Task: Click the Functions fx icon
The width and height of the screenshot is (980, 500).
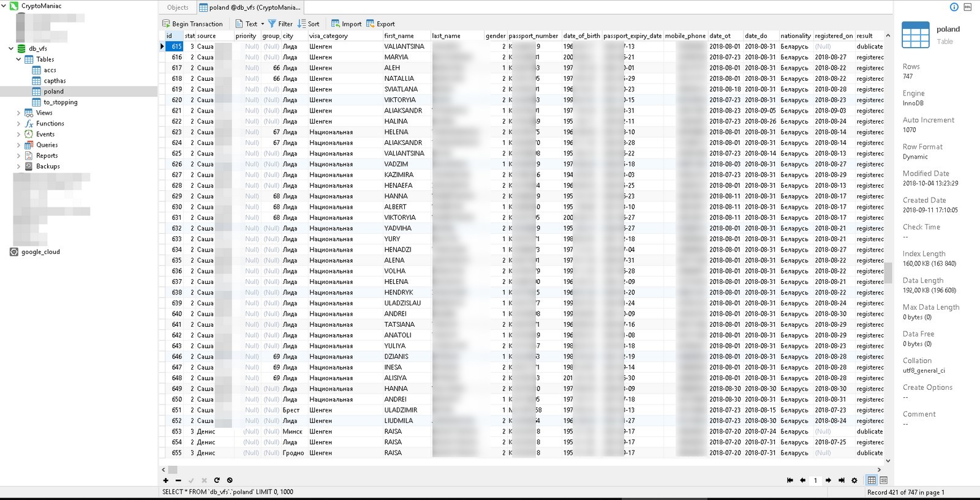Action: click(x=29, y=124)
